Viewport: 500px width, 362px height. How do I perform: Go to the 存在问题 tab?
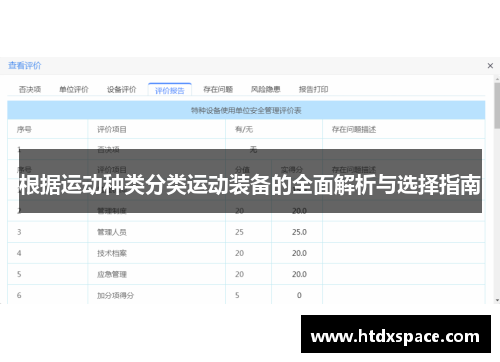pos(218,89)
